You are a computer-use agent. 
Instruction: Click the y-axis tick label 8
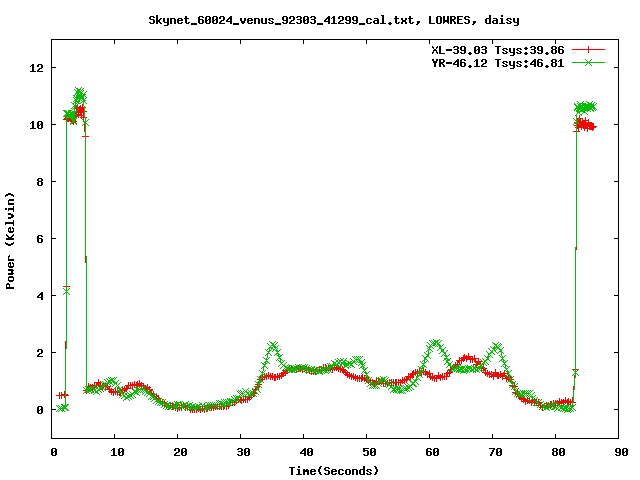40,182
